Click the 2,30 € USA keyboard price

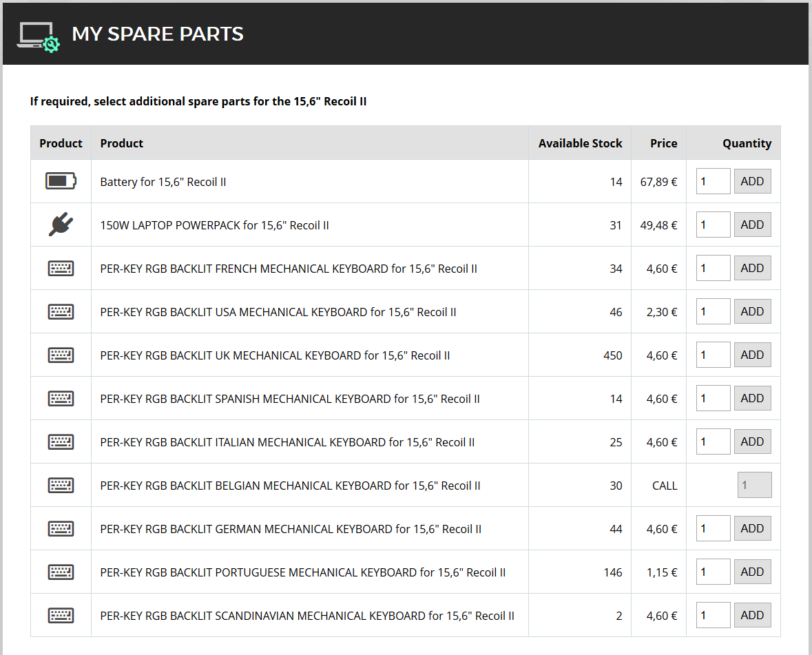coord(662,313)
